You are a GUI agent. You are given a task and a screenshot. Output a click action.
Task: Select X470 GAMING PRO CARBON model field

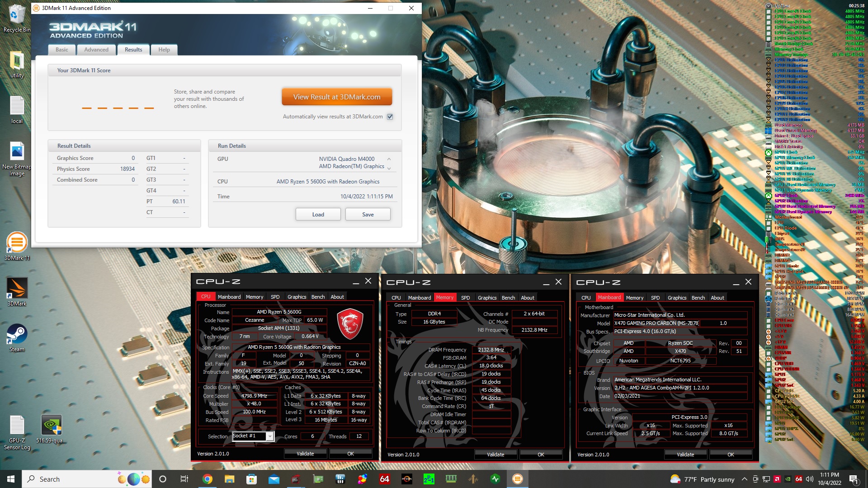pyautogui.click(x=656, y=323)
